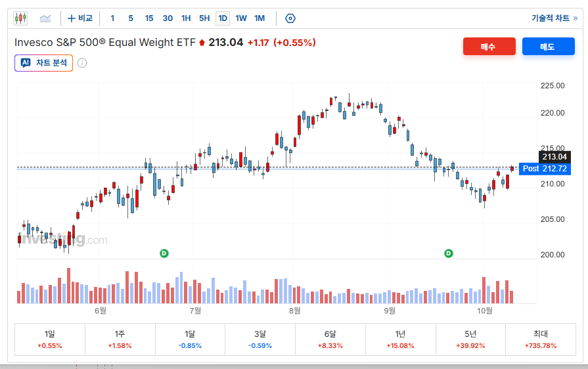This screenshot has width=588, height=369.
Task: Click the blue 매도 sell button
Action: coord(548,47)
